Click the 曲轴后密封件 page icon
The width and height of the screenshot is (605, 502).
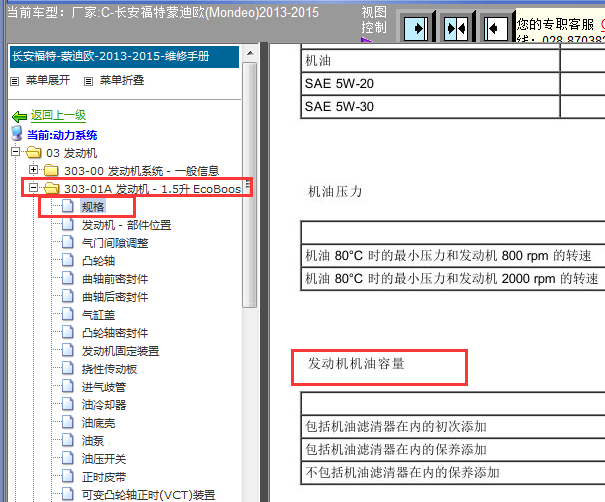click(x=68, y=296)
